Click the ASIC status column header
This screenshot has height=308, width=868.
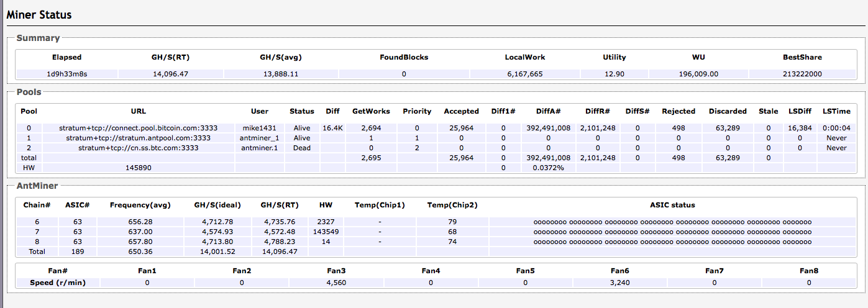(x=672, y=205)
